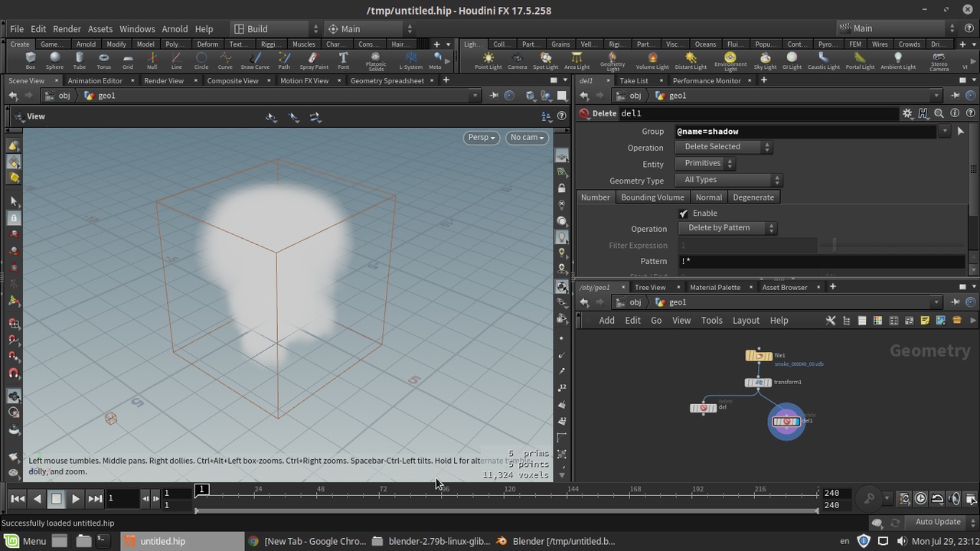
Task: Click the Portal Light shelf tool
Action: (860, 60)
